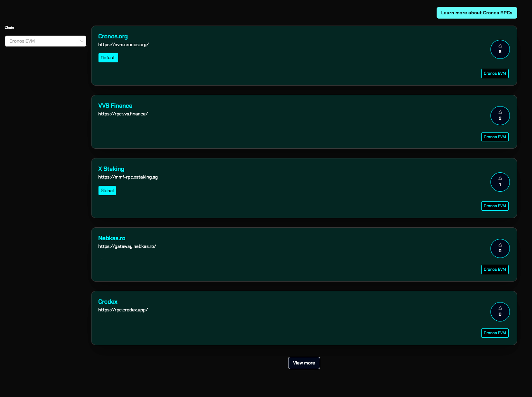Click Cronos EVM tag on Cronos.org card
Screen dimensions: 532x397
click(495, 74)
